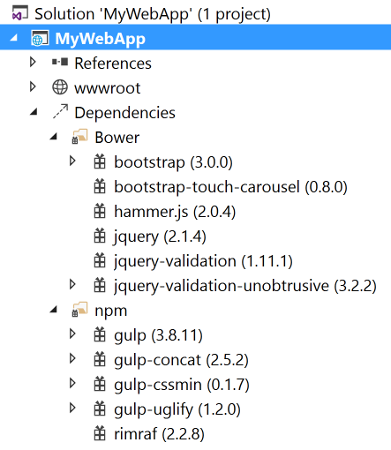This screenshot has height=450, width=391.
Task: Collapse the npm folder
Action: [53, 309]
